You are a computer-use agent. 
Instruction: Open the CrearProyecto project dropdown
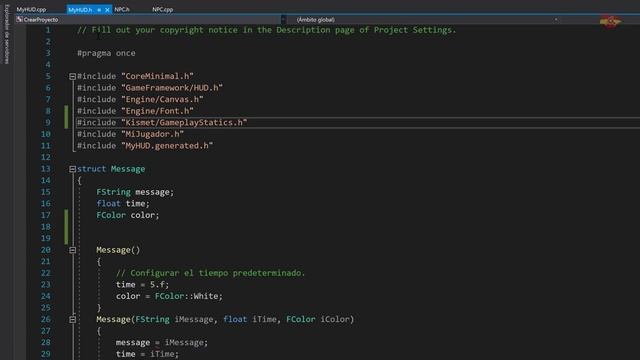click(x=150, y=20)
